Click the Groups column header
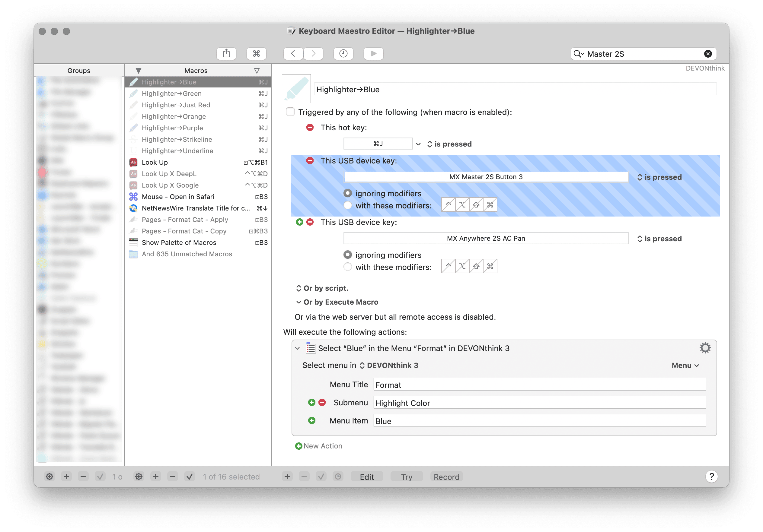 [x=79, y=70]
